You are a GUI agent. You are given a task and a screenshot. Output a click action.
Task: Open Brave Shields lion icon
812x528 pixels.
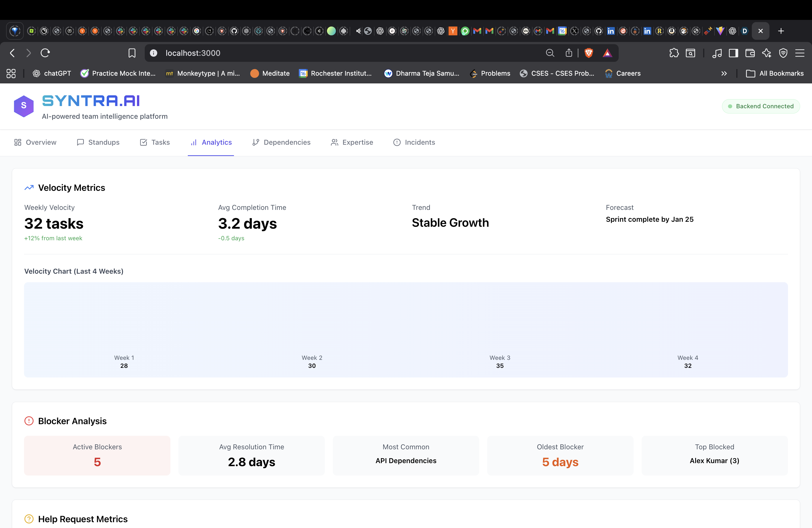tap(589, 53)
